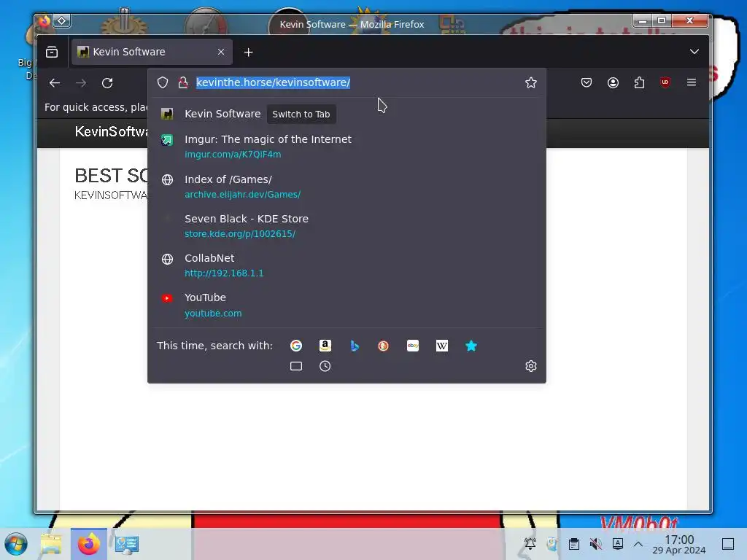Open tracking protection shield panel

pyautogui.click(x=163, y=82)
